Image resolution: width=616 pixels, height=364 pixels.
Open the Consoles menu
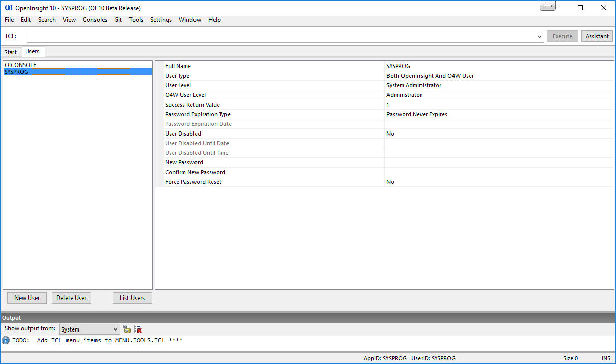pyautogui.click(x=95, y=20)
